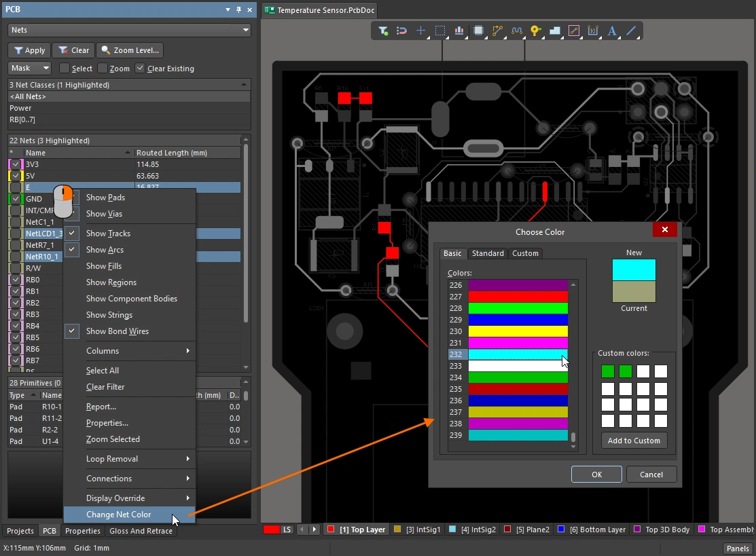Switch to the Standard color tab

point(488,253)
